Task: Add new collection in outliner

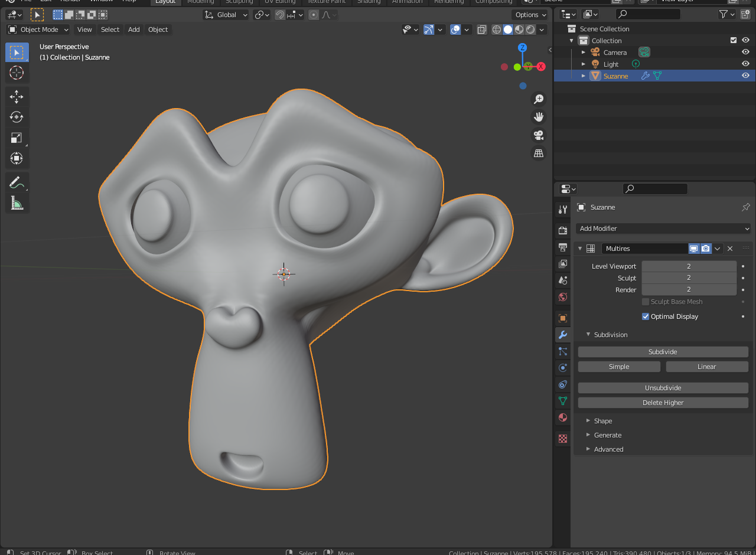Action: [745, 14]
